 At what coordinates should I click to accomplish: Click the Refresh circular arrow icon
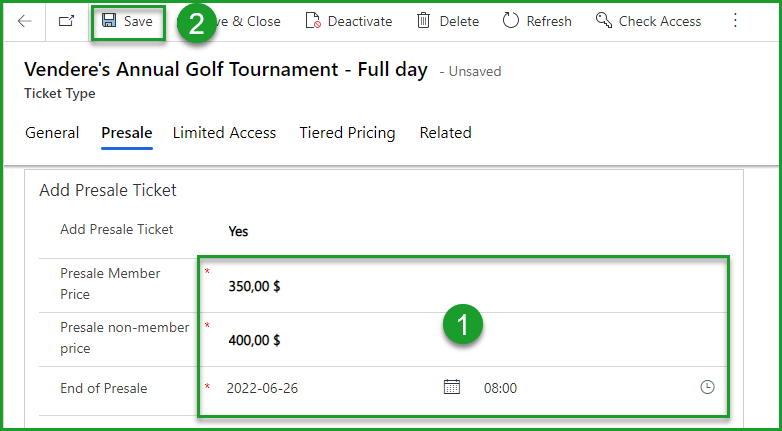(511, 21)
